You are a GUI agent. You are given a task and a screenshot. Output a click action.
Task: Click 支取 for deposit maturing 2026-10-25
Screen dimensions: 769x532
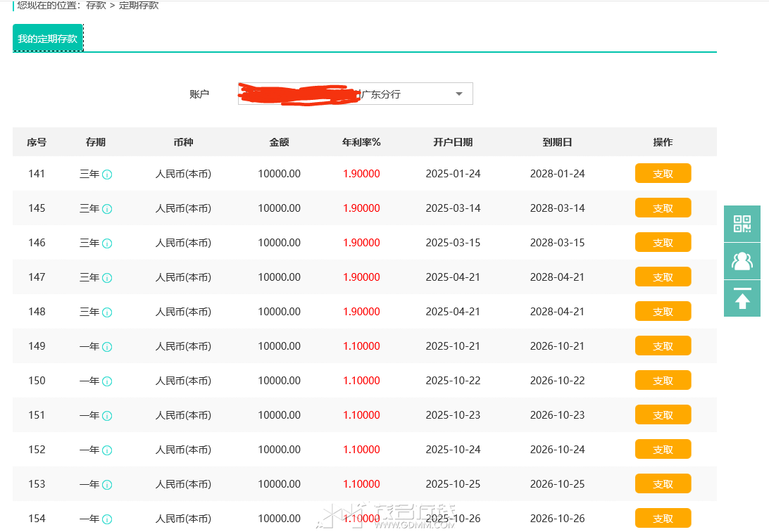click(663, 484)
